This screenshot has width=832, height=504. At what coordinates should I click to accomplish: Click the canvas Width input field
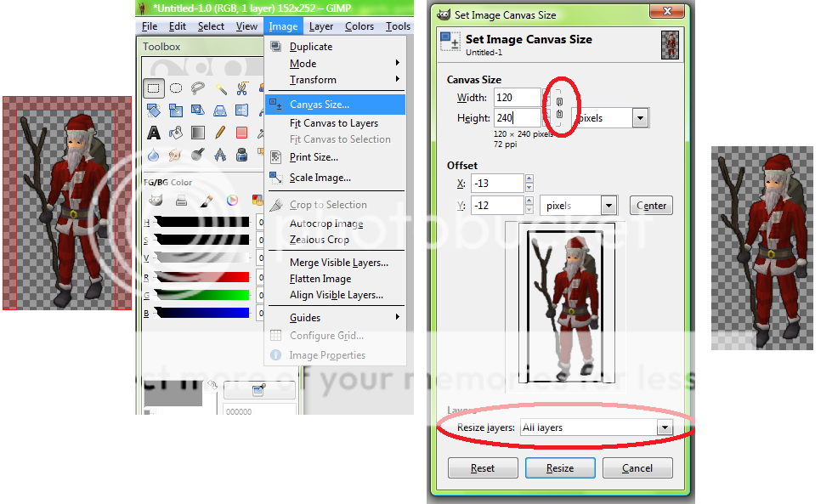517,98
